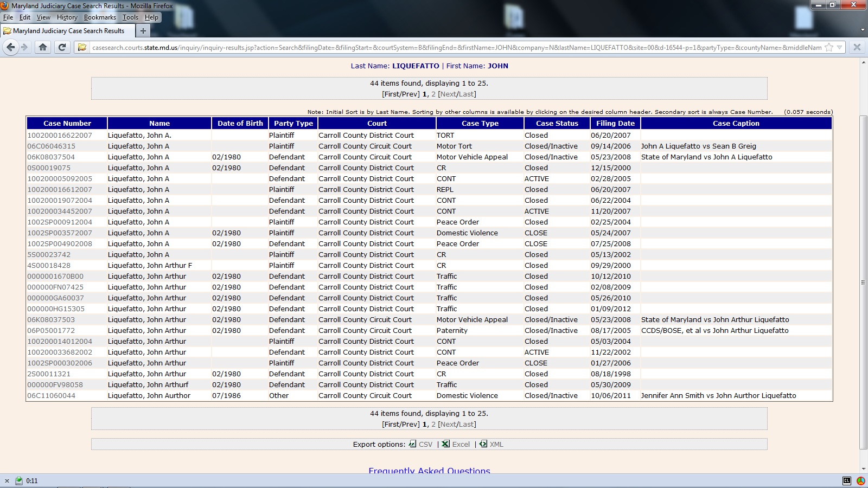Click the vertical page scrollbar
Image resolution: width=868 pixels, height=488 pixels.
click(x=863, y=282)
